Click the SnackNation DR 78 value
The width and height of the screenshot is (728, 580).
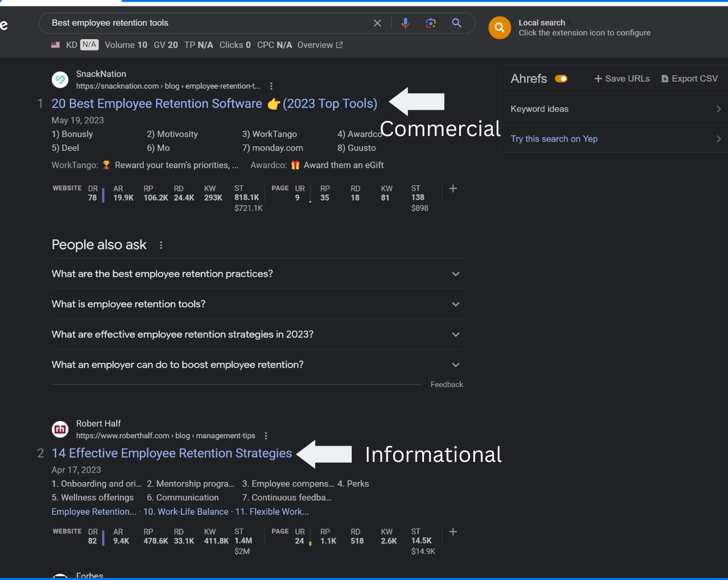[x=92, y=198]
